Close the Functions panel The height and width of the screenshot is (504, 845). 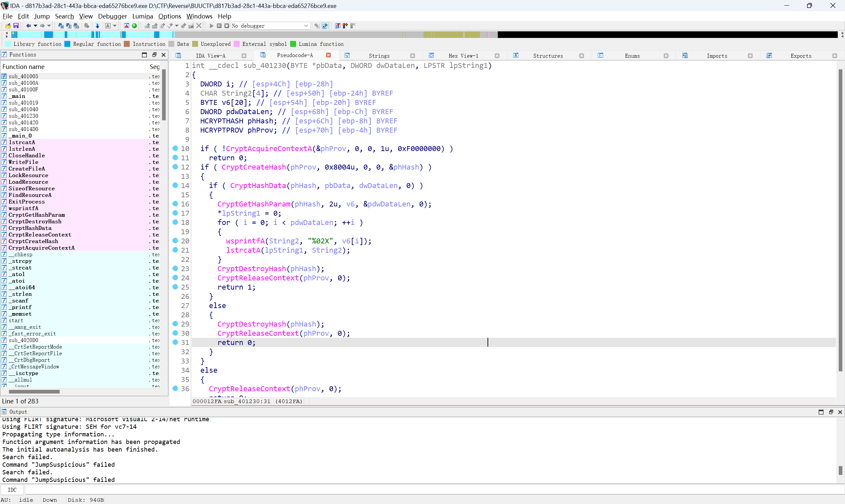[x=163, y=55]
